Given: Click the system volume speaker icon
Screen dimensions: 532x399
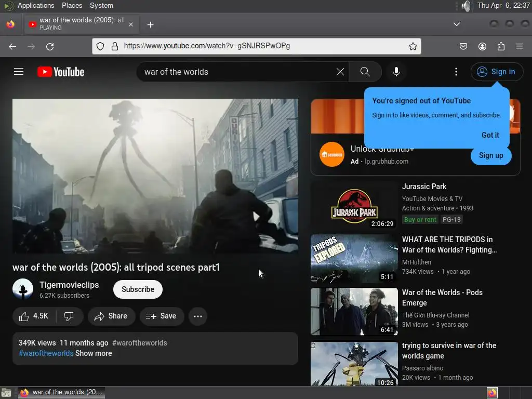Looking at the screenshot, I should pos(467,6).
